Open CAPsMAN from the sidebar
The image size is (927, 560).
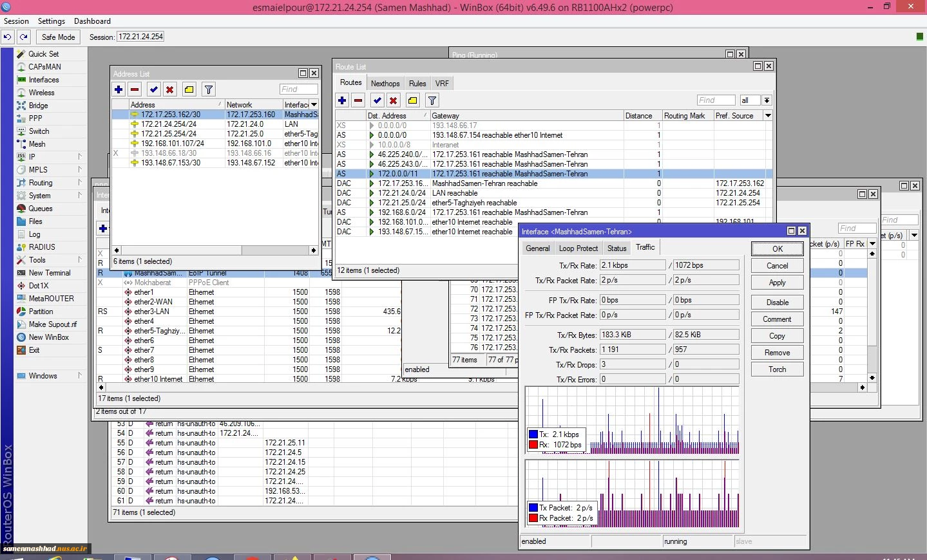point(45,67)
